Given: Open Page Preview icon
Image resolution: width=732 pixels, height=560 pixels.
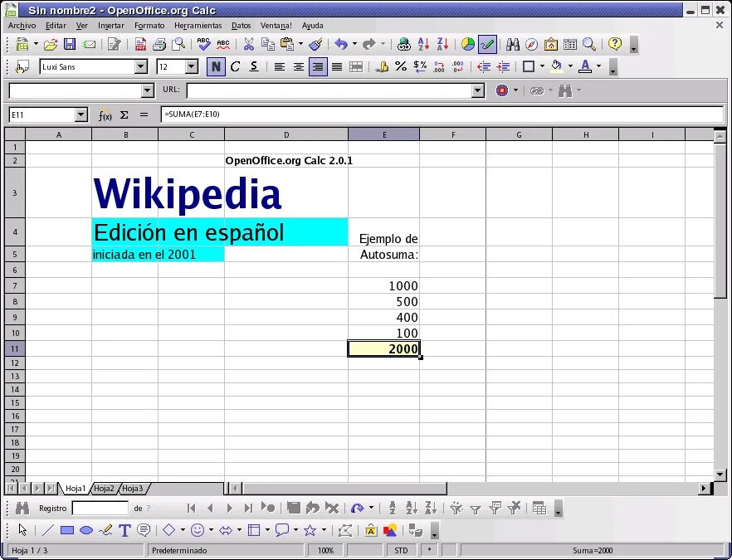Looking at the screenshot, I should pyautogui.click(x=178, y=44).
